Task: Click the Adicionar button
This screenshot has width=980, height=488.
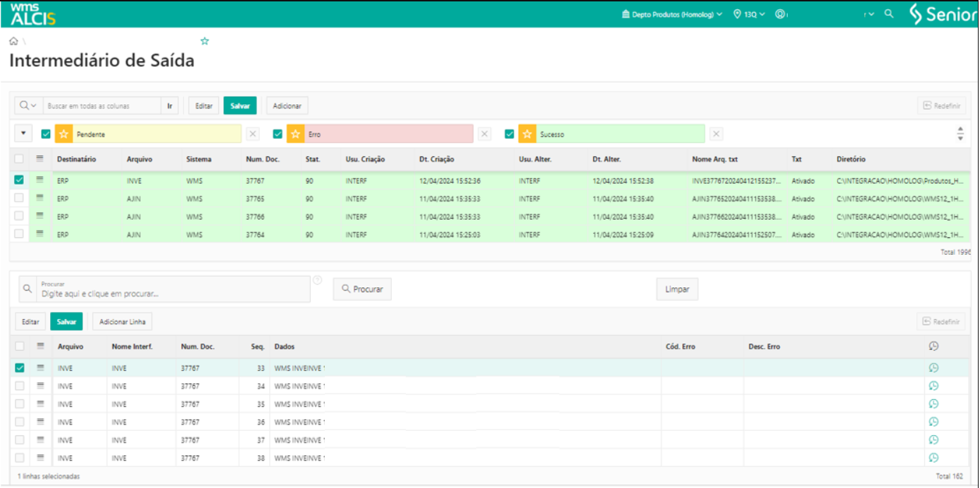Action: click(x=287, y=106)
